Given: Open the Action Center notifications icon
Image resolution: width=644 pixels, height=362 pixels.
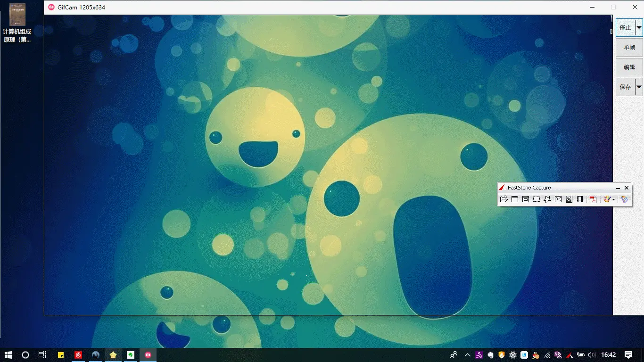Looking at the screenshot, I should pos(628,355).
